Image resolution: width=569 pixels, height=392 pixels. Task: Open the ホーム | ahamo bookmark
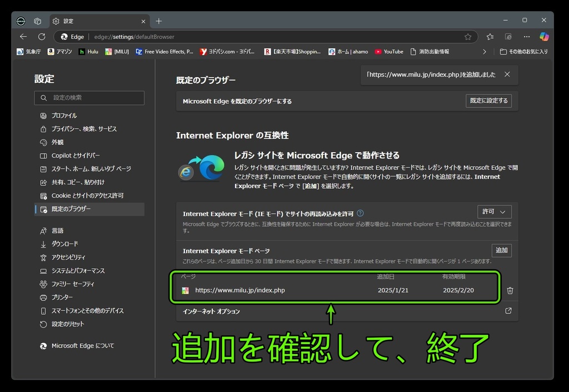pos(348,52)
